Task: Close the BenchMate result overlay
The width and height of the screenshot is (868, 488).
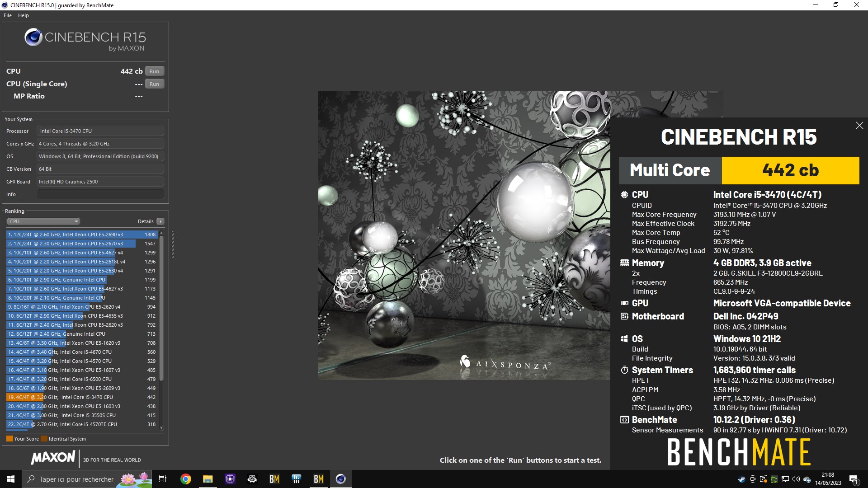Action: [x=859, y=126]
